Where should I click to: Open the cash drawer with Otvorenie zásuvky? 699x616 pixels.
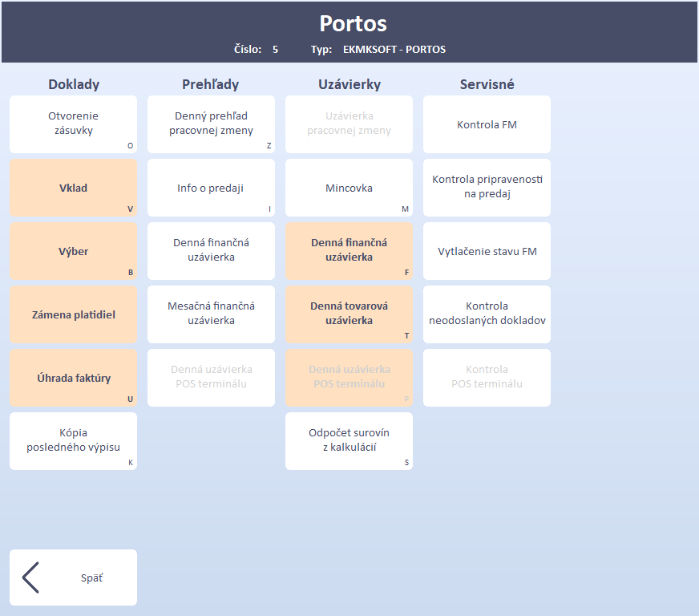(73, 124)
